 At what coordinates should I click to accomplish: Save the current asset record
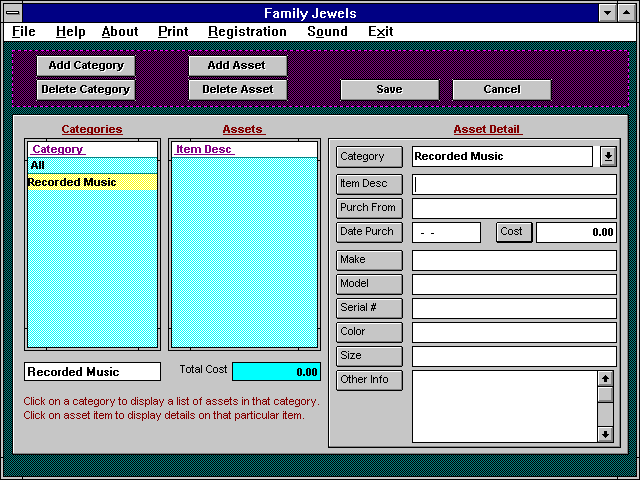tap(389, 89)
